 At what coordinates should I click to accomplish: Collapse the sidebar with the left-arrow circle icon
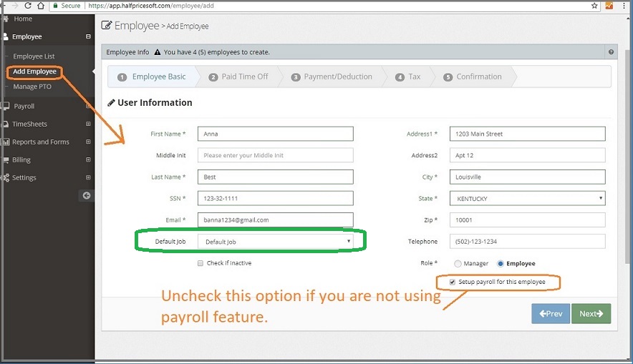[x=87, y=195]
